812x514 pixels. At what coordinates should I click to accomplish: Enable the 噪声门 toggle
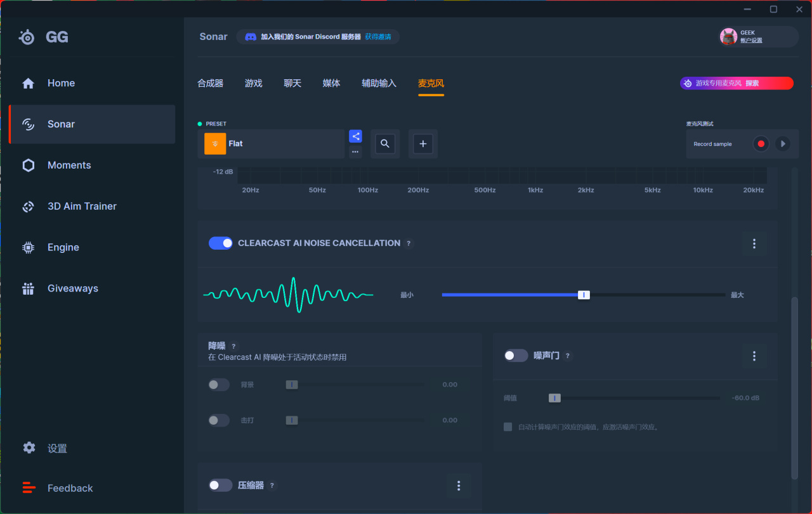click(x=516, y=356)
